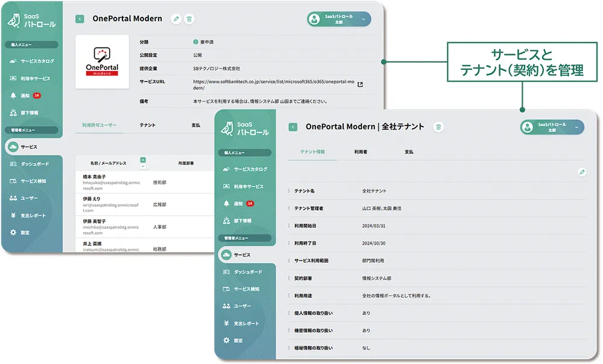Select user row 伊藤 えり
The width and height of the screenshot is (603, 364).
(x=145, y=204)
